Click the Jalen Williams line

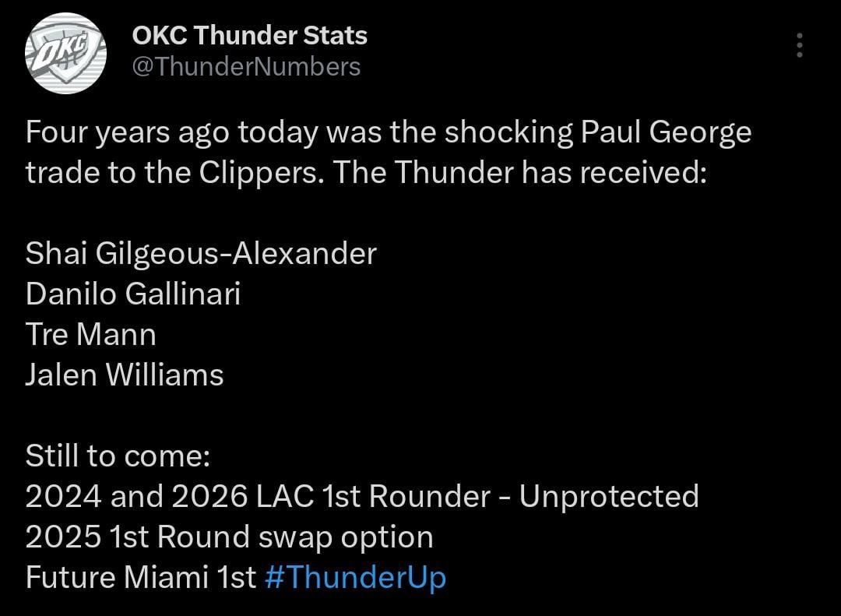125,375
